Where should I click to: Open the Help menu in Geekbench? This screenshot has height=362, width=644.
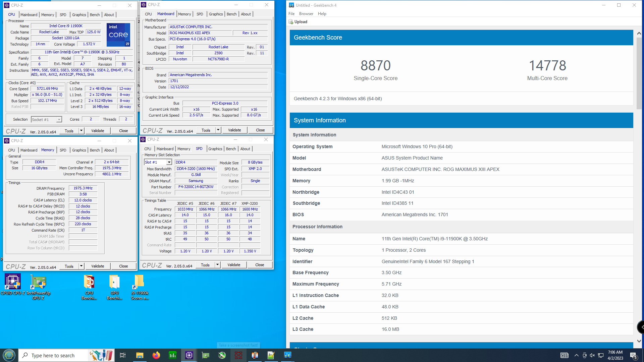(322, 14)
